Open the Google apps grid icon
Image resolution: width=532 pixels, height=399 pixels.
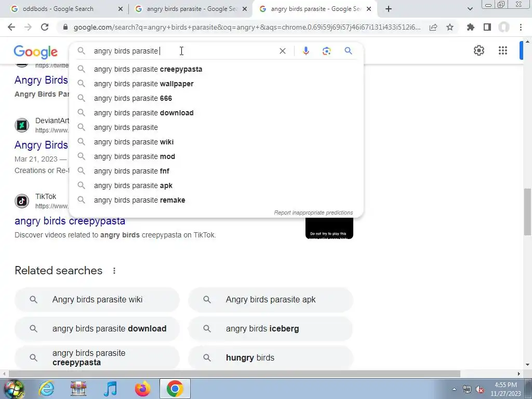tap(503, 50)
